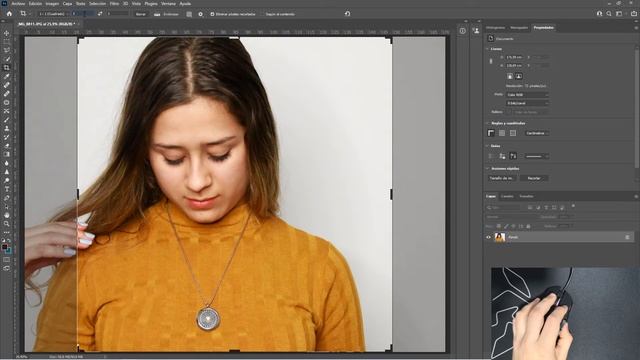
Task: Collapse the Lienzo section
Action: coord(487,49)
